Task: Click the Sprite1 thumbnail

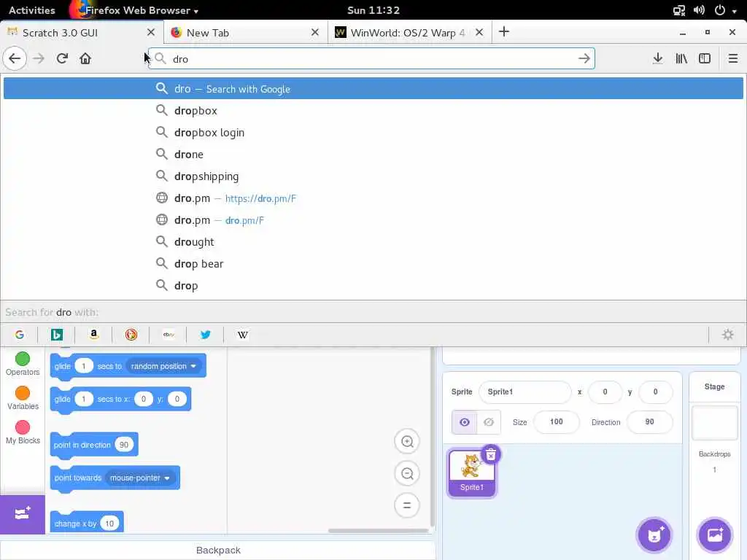Action: coord(472,472)
